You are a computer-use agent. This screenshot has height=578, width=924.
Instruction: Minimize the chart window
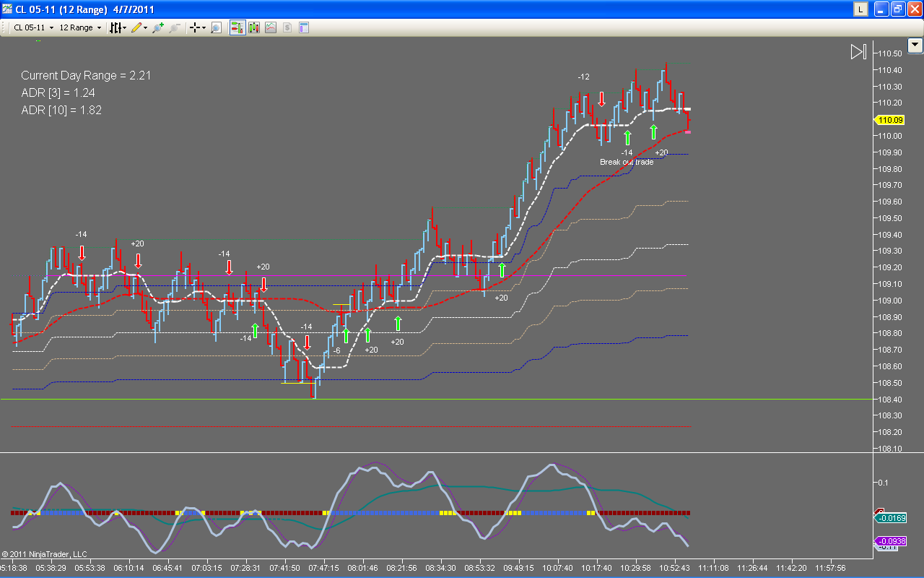(x=882, y=9)
